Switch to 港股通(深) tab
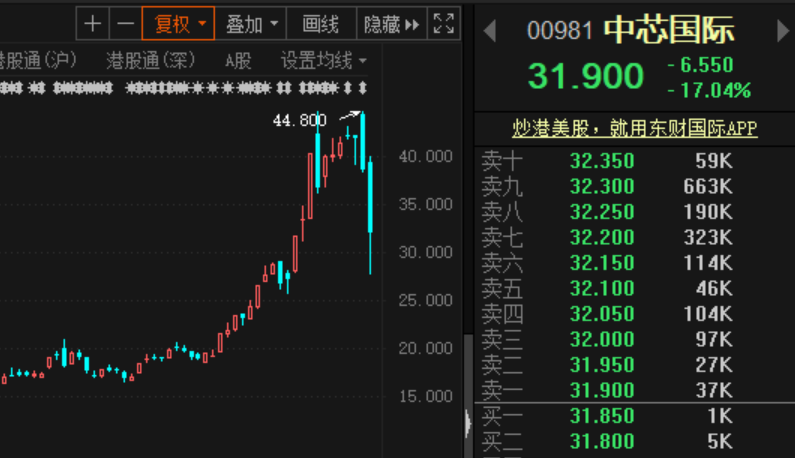Screen dimensions: 795x458 coord(151,60)
